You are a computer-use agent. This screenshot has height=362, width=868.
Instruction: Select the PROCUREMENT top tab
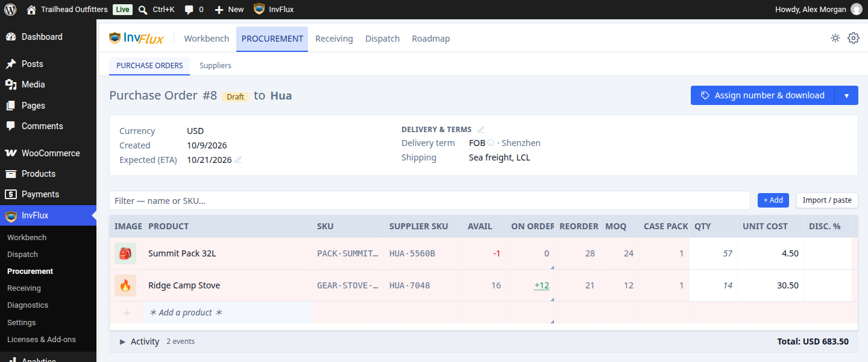coord(272,39)
